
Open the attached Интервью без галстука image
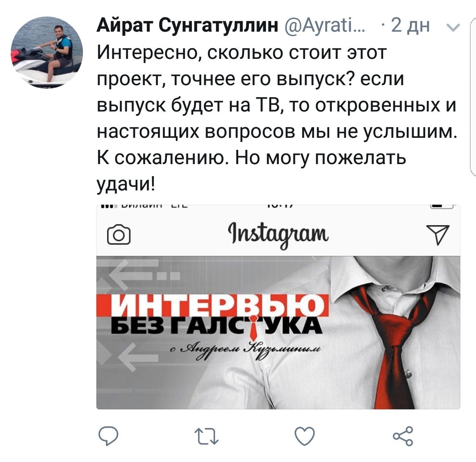click(278, 307)
